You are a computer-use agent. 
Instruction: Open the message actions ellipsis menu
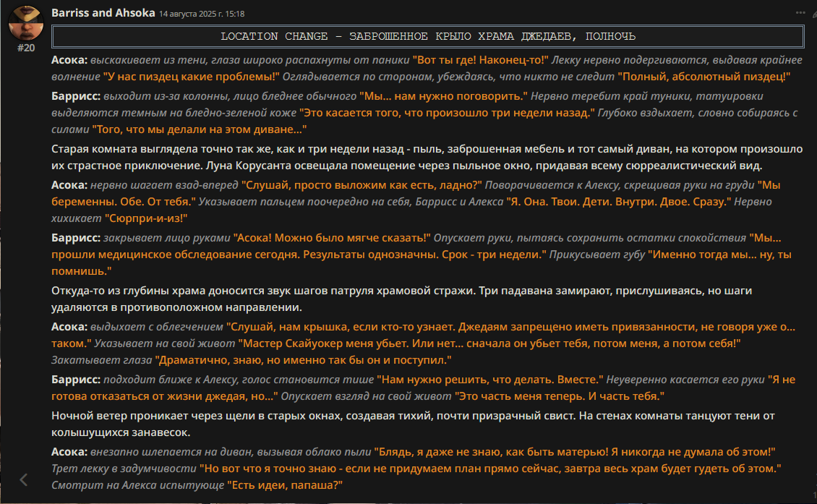(800, 12)
